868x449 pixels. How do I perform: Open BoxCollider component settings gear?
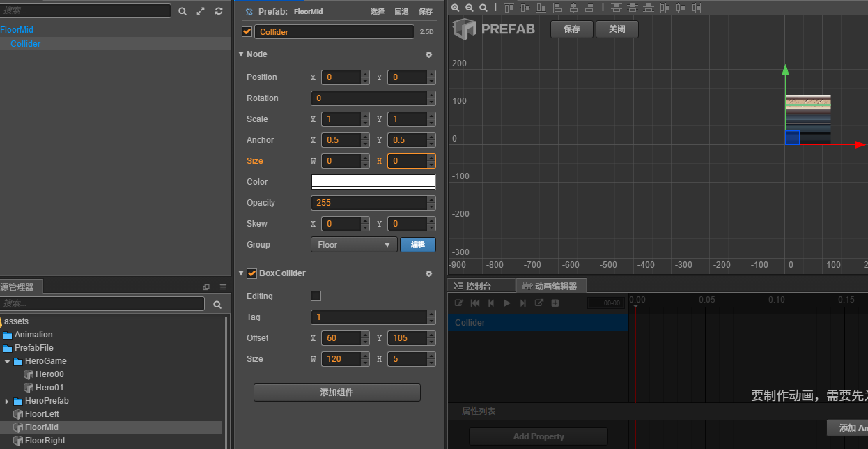[429, 273]
